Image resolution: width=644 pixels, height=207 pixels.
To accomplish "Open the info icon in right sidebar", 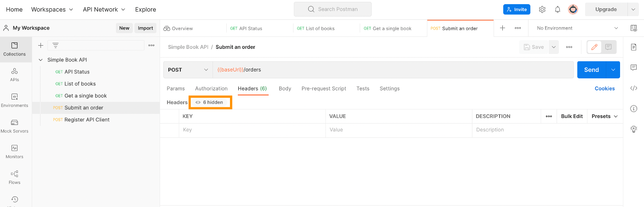I will tap(633, 109).
